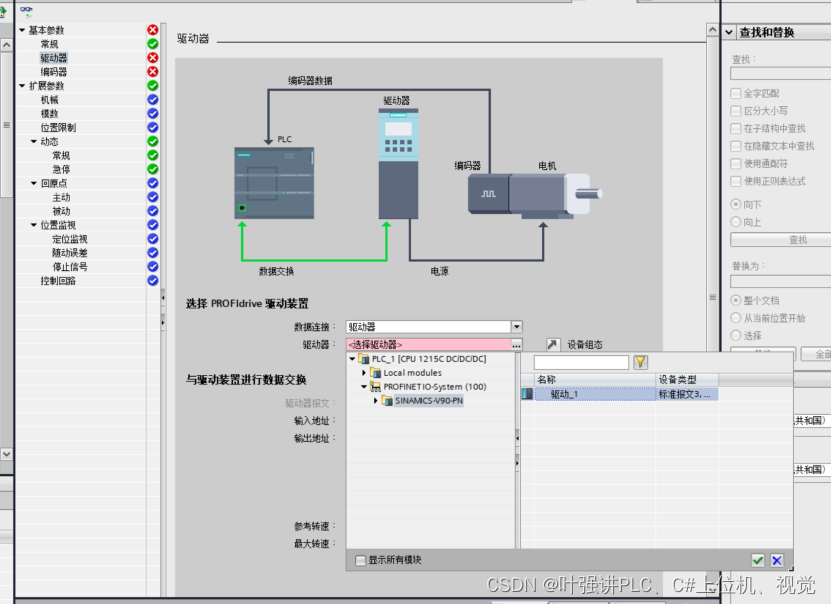Screen dimensions: 831x604
Task: Click the 查找 search text field
Action: tap(781, 74)
